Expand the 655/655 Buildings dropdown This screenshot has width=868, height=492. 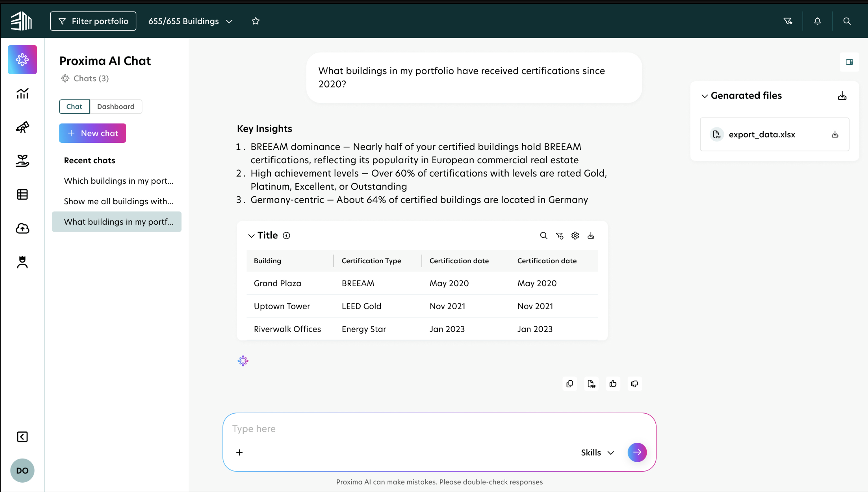tap(190, 21)
